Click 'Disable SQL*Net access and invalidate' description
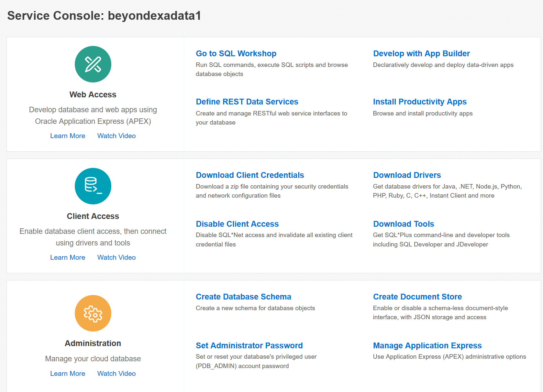The image size is (543, 392). [x=274, y=240]
